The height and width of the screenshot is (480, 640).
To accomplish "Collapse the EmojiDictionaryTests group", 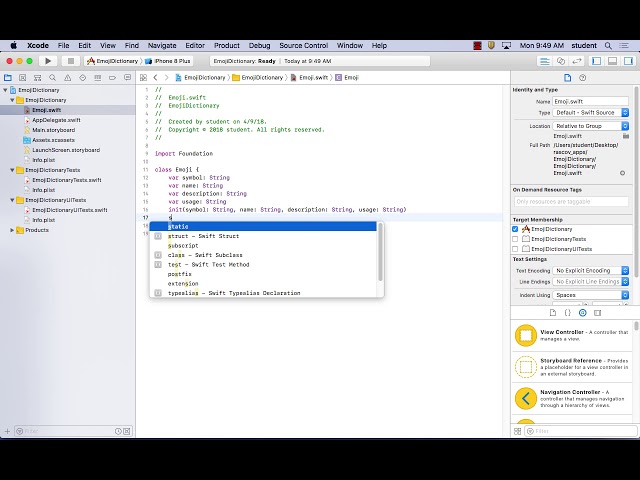I will pyautogui.click(x=12, y=170).
